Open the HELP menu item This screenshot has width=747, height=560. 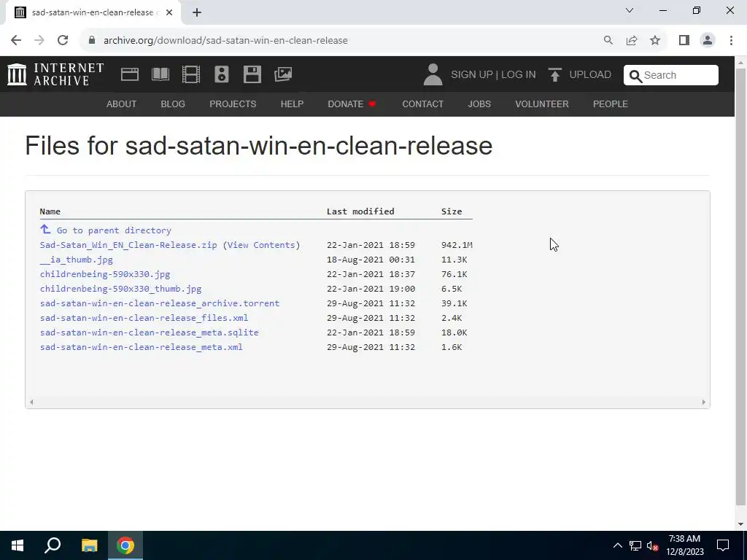pos(292,104)
